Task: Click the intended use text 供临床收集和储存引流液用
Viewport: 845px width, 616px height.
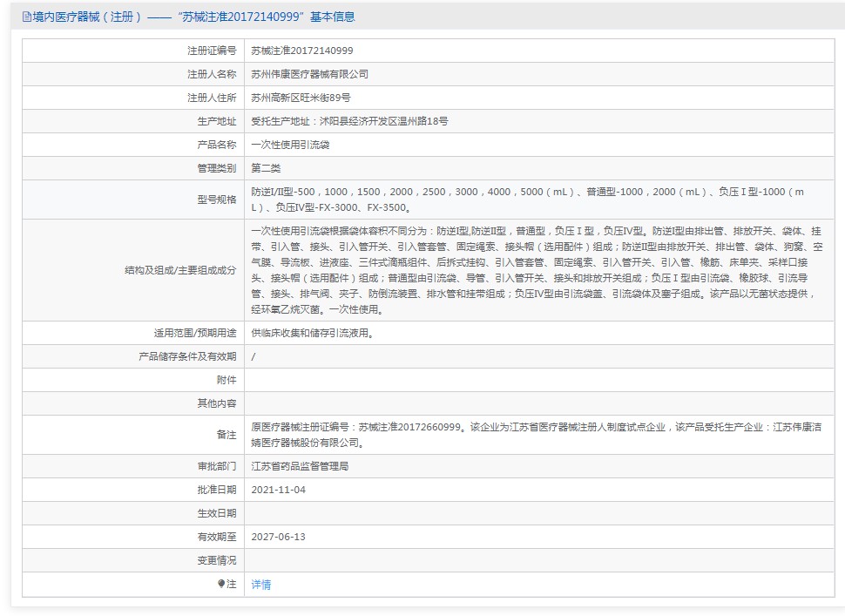Action: click(x=313, y=333)
